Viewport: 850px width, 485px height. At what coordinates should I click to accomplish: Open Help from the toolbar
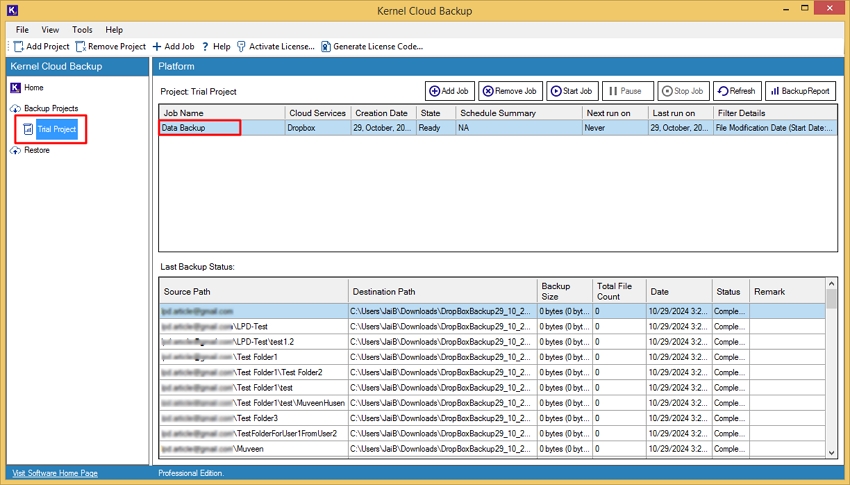pos(216,47)
